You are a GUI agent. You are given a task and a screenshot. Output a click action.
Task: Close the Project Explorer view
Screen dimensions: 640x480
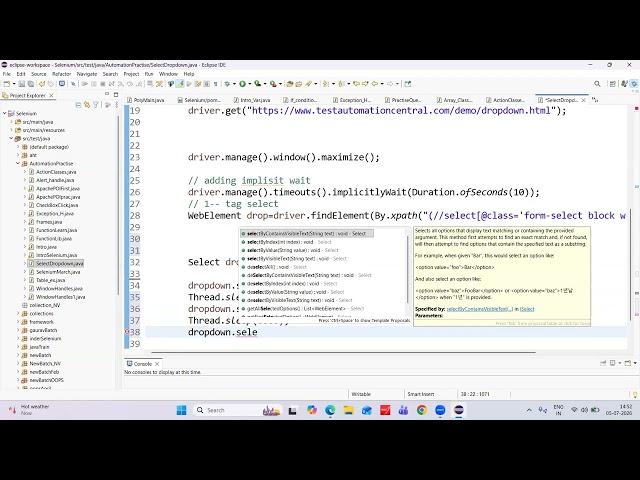point(51,95)
